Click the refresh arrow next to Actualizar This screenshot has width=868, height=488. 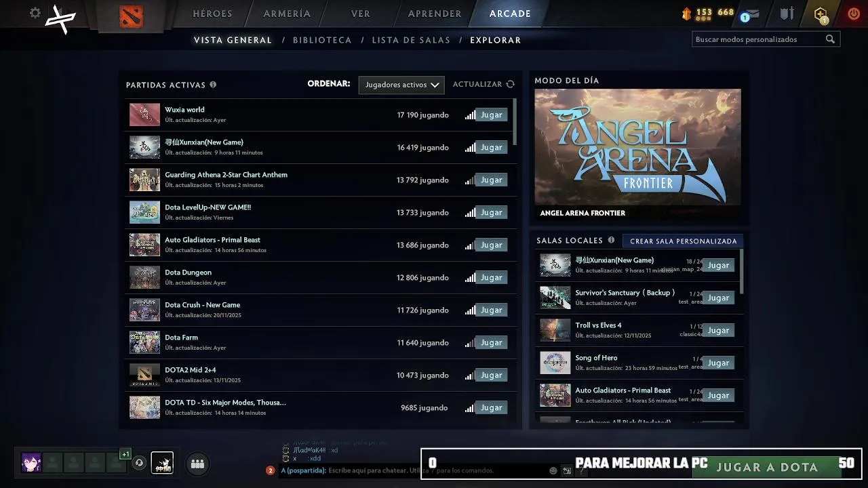(x=511, y=84)
